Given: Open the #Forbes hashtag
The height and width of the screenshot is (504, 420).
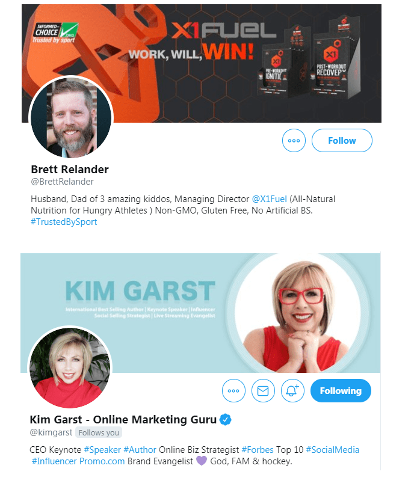Looking at the screenshot, I should click(258, 450).
